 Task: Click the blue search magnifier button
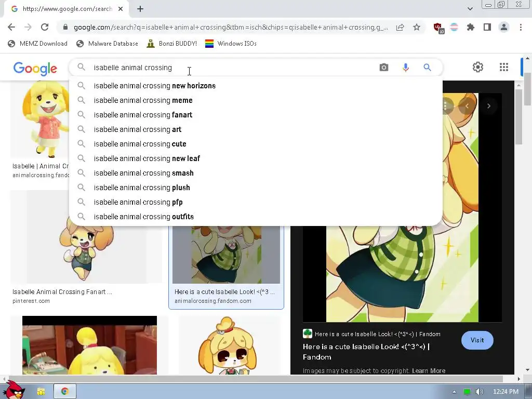click(427, 67)
